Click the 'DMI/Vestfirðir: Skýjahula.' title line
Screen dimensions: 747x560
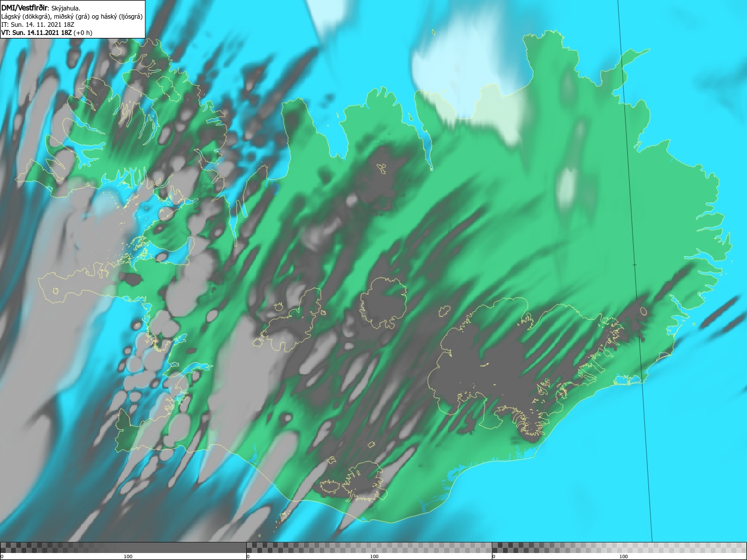[x=41, y=8]
